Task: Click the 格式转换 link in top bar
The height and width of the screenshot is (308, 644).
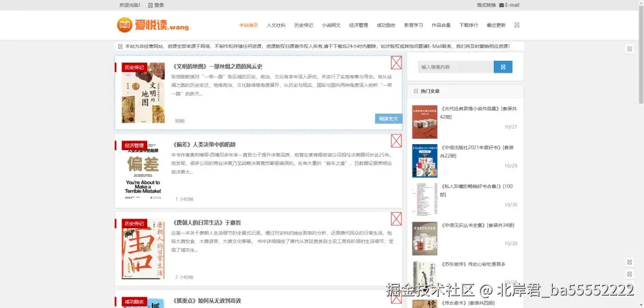Action: pos(487,5)
